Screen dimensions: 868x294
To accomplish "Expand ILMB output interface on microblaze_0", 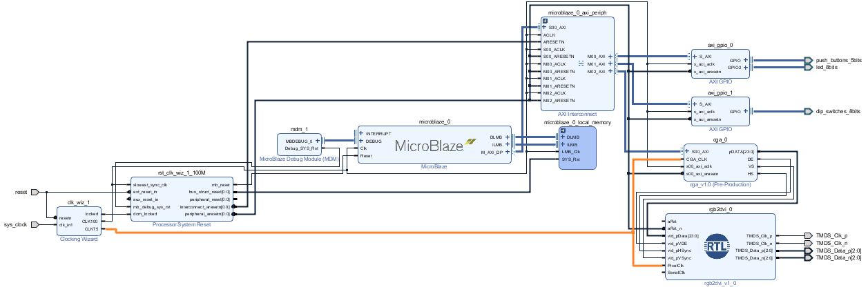I will coord(508,144).
